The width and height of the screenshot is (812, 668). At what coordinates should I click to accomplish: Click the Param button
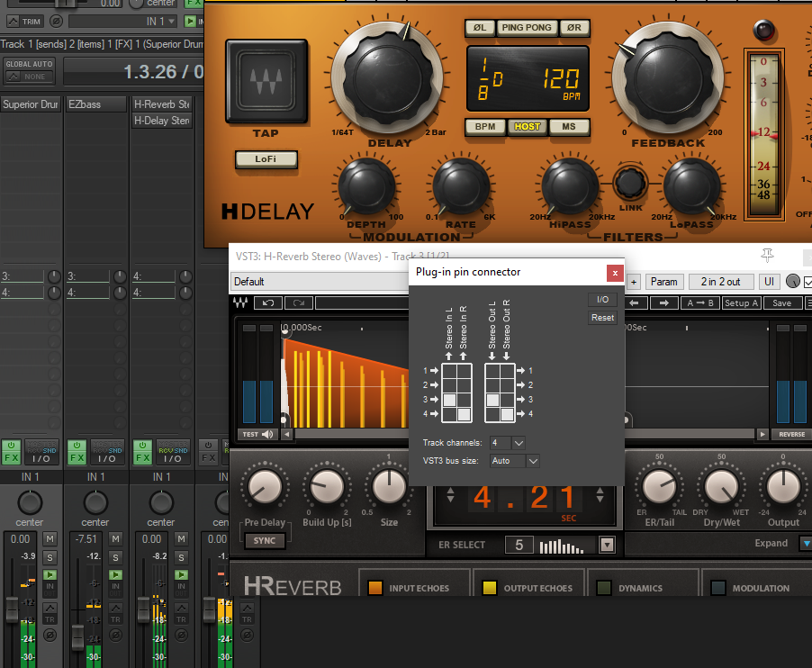click(663, 282)
